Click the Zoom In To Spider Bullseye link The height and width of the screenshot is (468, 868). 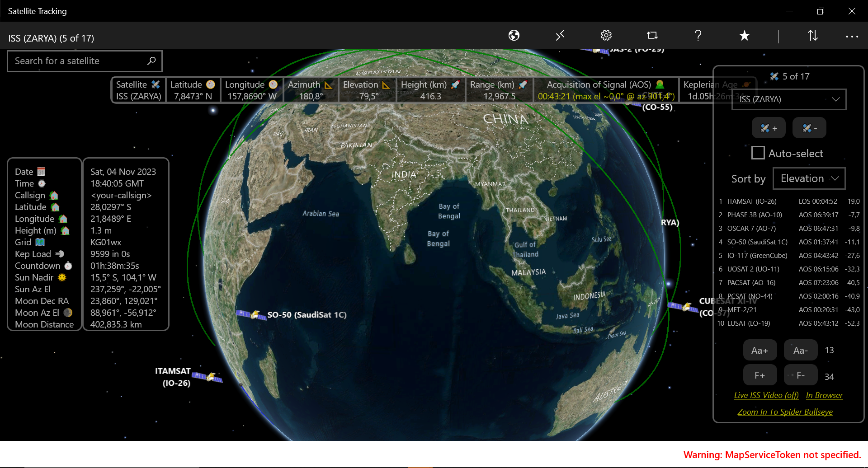(786, 412)
